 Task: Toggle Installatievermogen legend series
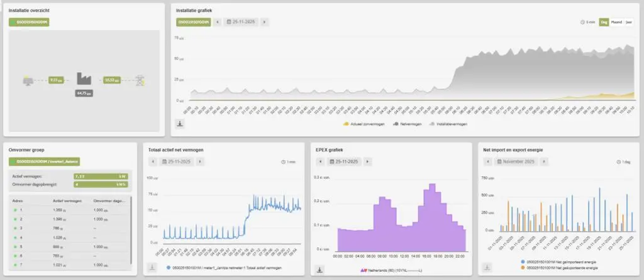[x=448, y=124]
